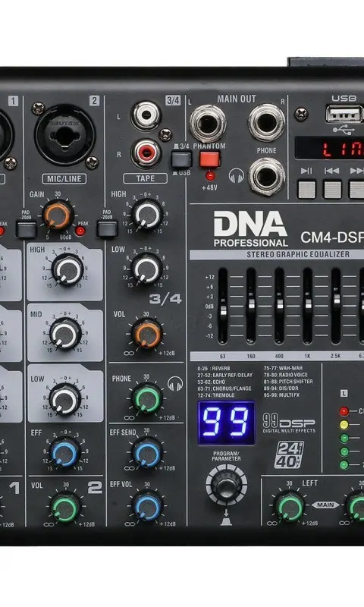Image resolution: width=364 pixels, height=607 pixels.
Task: Click the +48V red indicator LED
Action: (x=210, y=176)
